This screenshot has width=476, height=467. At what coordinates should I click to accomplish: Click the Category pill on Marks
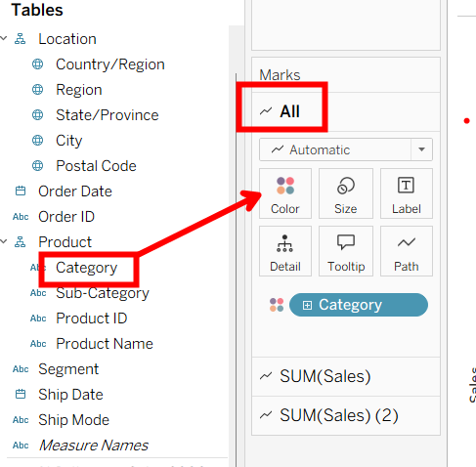pyautogui.click(x=359, y=305)
